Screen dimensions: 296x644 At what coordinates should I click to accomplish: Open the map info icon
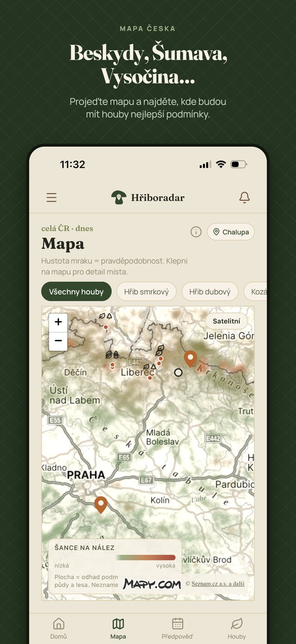[x=196, y=232]
